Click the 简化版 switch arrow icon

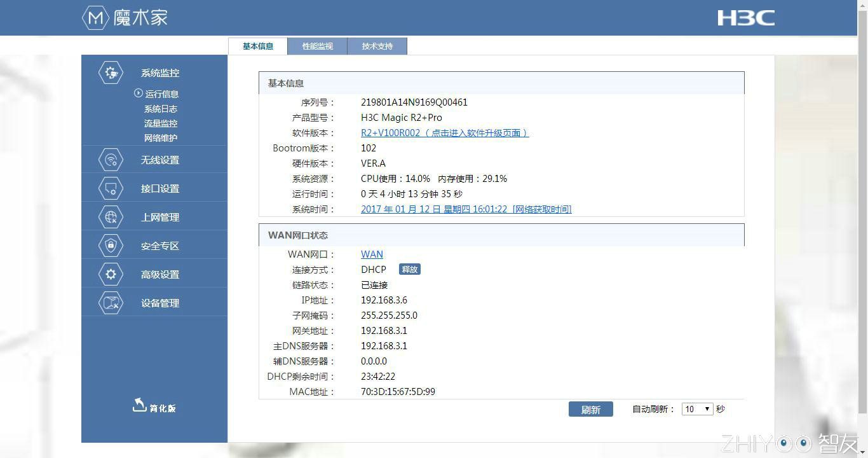(139, 405)
